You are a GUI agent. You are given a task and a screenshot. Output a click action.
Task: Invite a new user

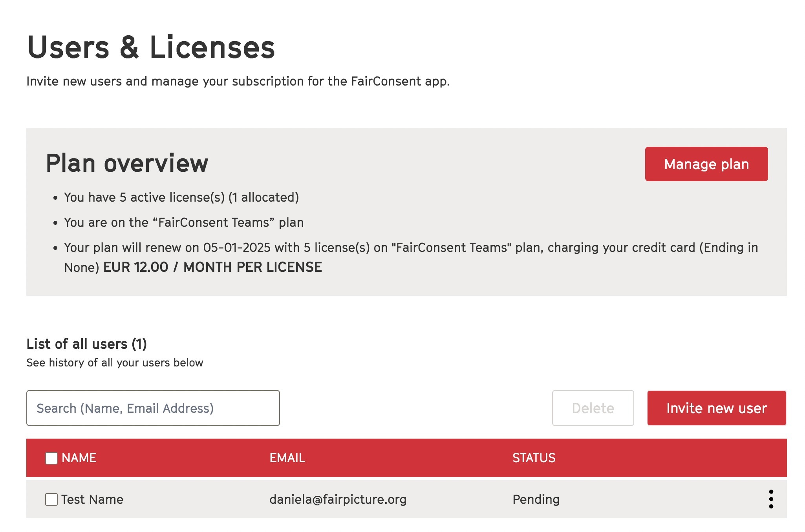717,408
